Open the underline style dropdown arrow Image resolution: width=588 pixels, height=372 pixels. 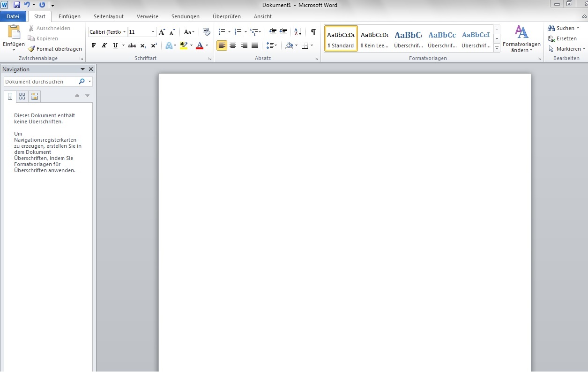123,46
